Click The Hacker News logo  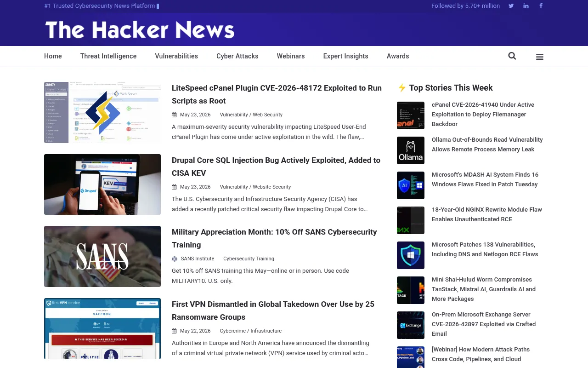[140, 30]
